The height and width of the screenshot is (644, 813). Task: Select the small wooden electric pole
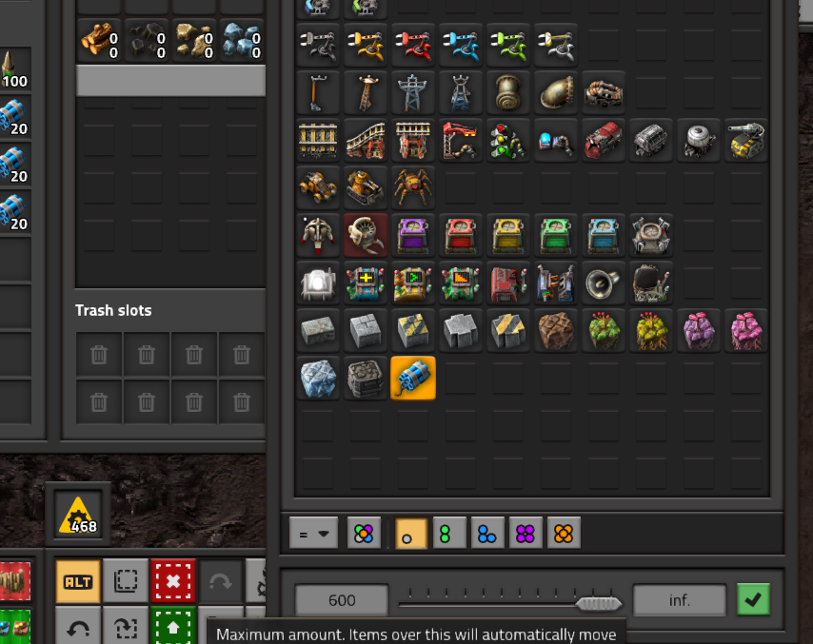[318, 92]
